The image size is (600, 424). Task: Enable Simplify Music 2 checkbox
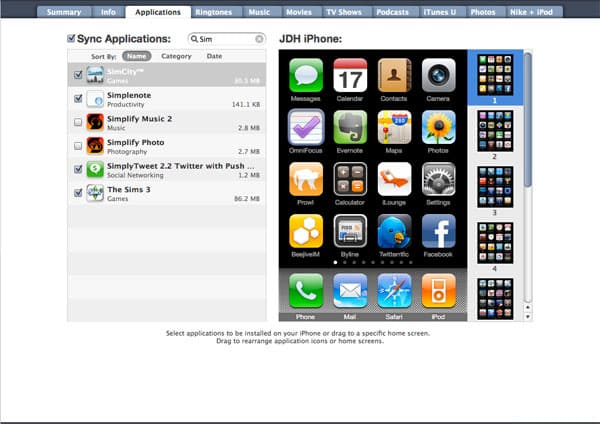click(x=78, y=122)
